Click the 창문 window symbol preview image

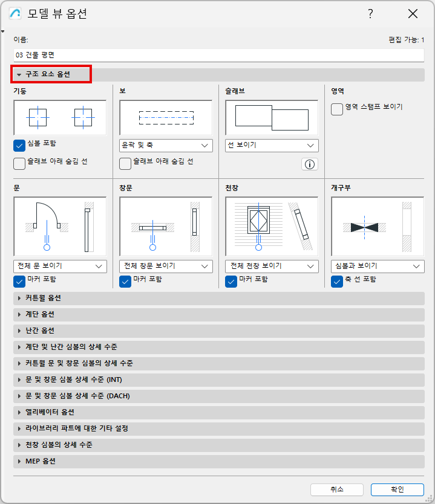(x=166, y=227)
